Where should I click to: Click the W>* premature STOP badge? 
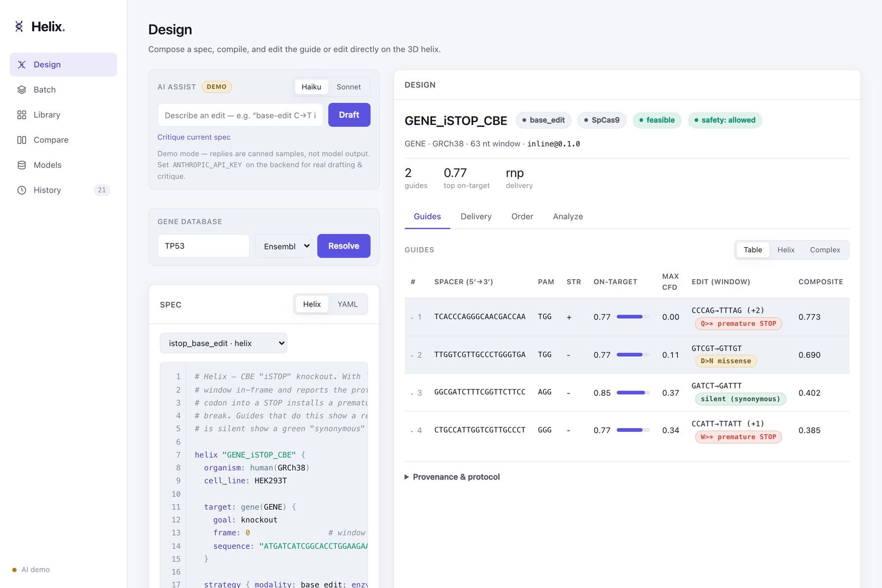738,437
